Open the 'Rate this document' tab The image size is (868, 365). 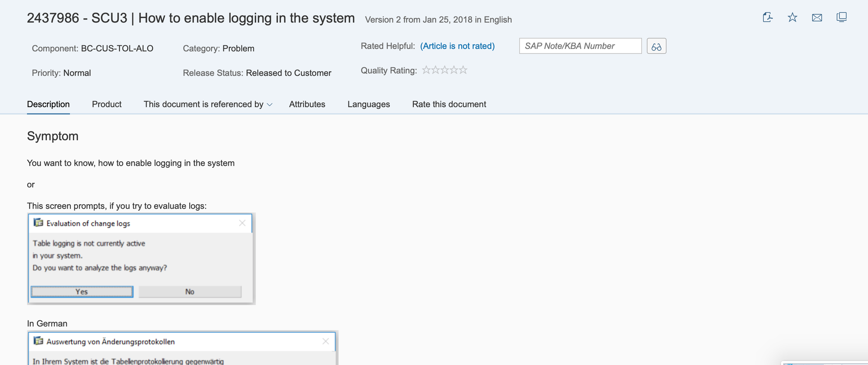449,104
